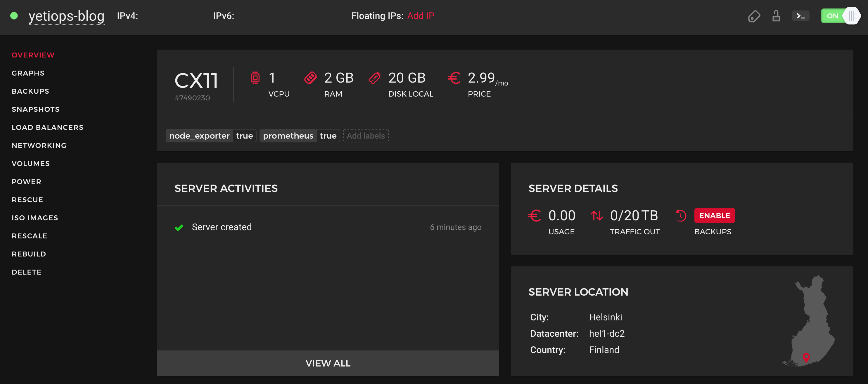Click the lock protection icon
The height and width of the screenshot is (384, 868).
tap(776, 16)
